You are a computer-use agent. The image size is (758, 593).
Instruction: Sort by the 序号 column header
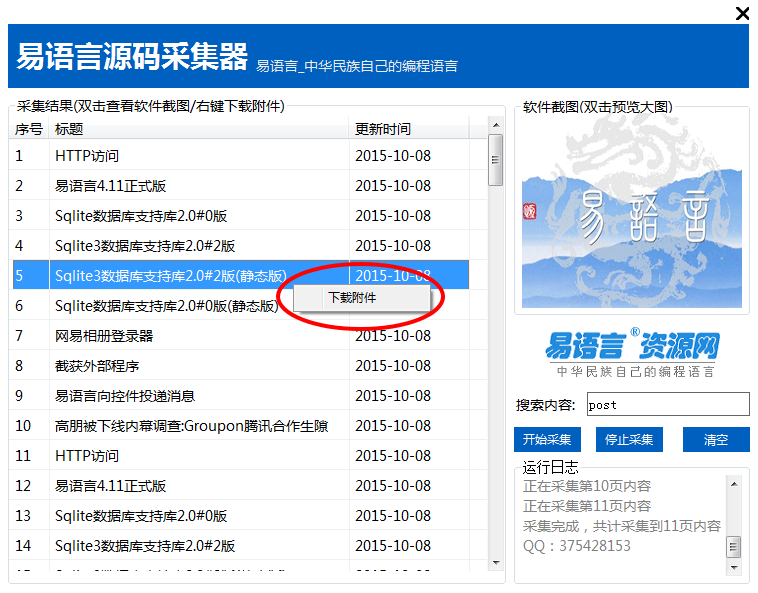coord(29,129)
